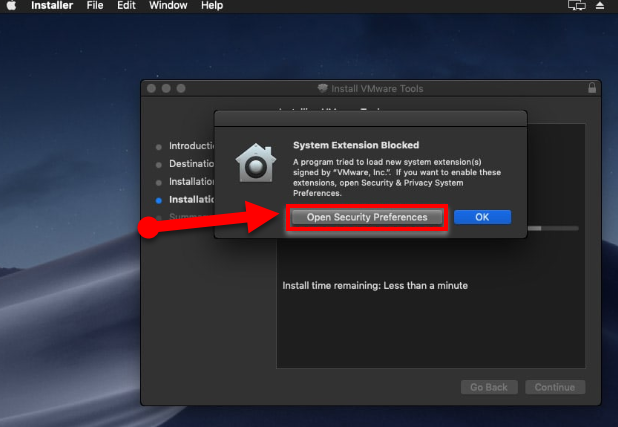Click 'Install time remaining: Less than a minute'
The width and height of the screenshot is (618, 427).
[375, 285]
